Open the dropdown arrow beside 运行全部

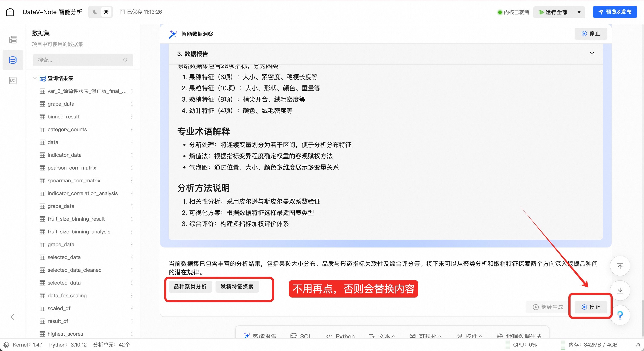(579, 12)
